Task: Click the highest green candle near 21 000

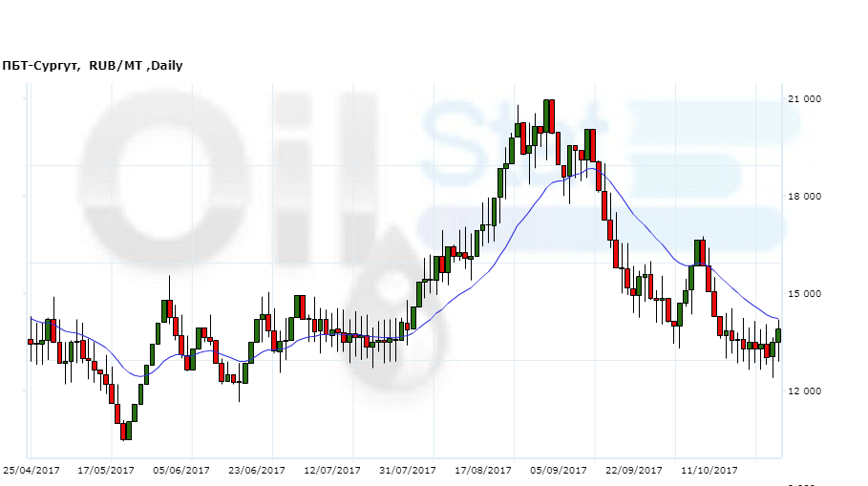Action: point(546,115)
